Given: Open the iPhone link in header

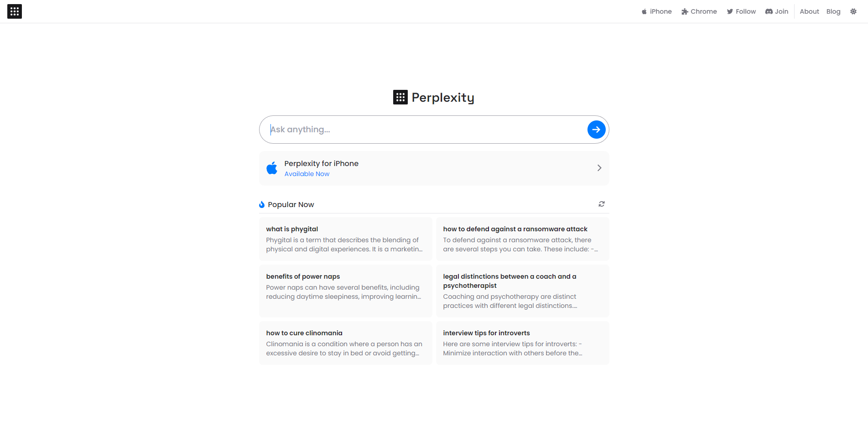Looking at the screenshot, I should pos(656,11).
